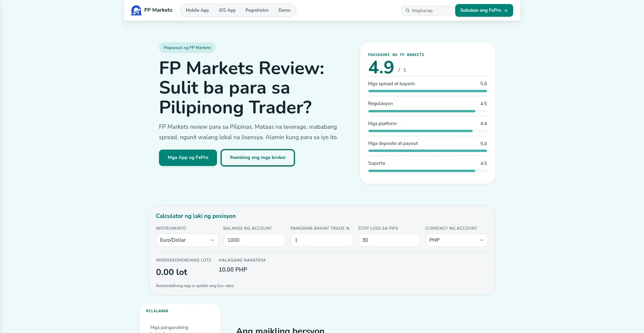The height and width of the screenshot is (333, 644).
Task: Open the Currency ng Account PHP dropdown
Action: click(457, 240)
